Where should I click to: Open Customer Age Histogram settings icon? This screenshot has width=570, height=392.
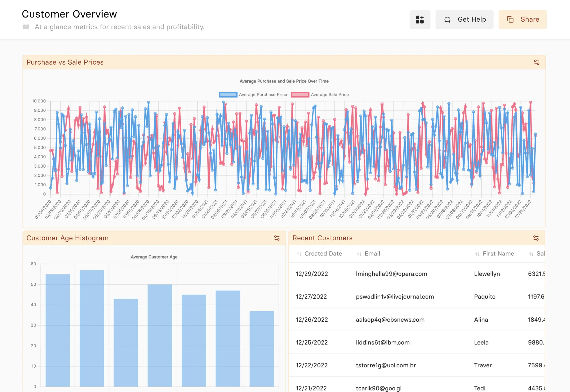point(277,238)
